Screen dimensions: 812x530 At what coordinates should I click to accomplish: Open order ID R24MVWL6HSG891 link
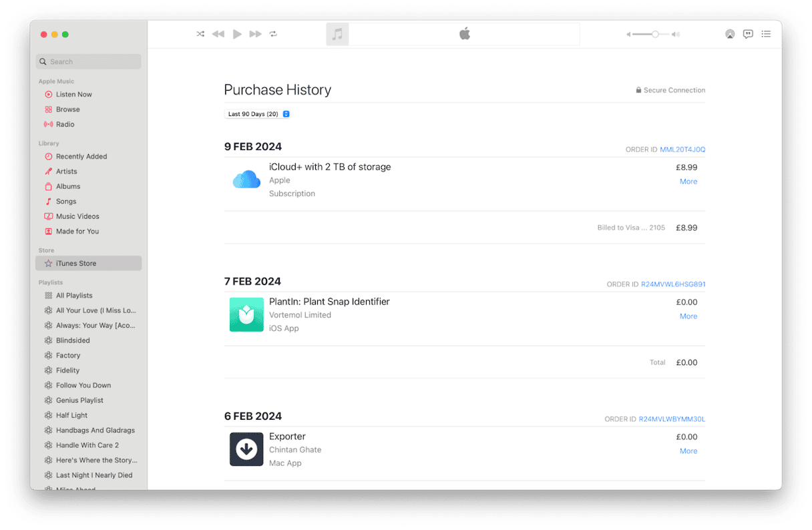point(673,284)
